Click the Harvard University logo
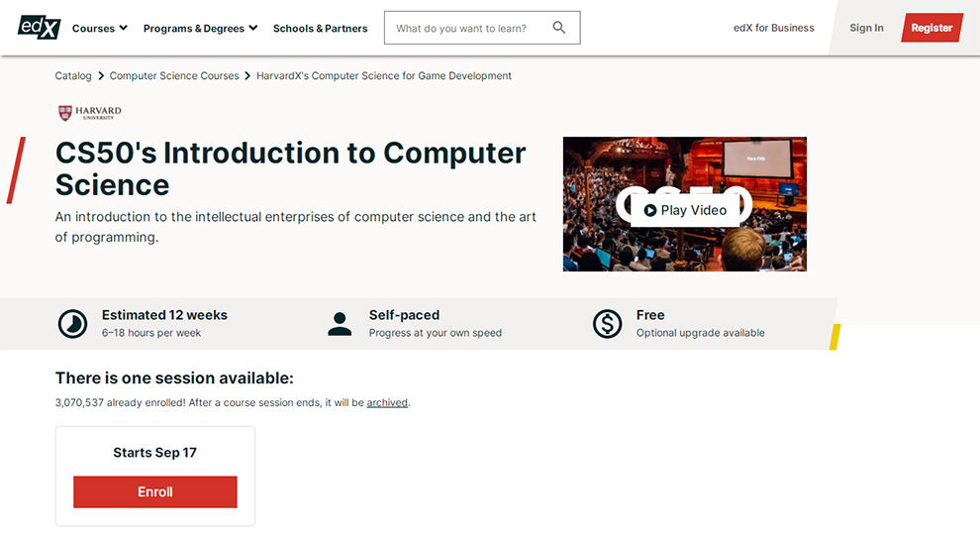This screenshot has height=535, width=980. click(90, 113)
